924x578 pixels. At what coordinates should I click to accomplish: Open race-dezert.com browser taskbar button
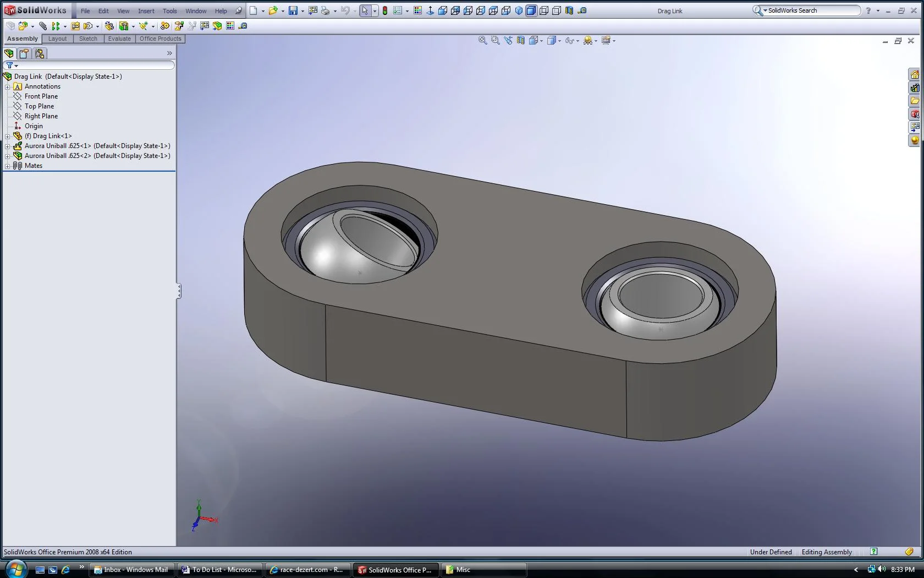coord(307,570)
